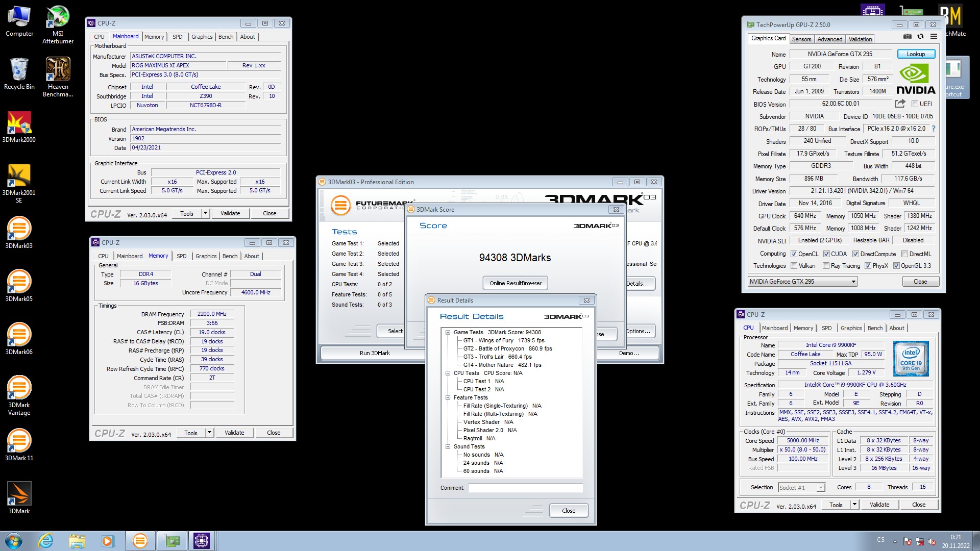The height and width of the screenshot is (551, 980).
Task: Click the Lookup button in GPU-Z
Action: (x=916, y=54)
